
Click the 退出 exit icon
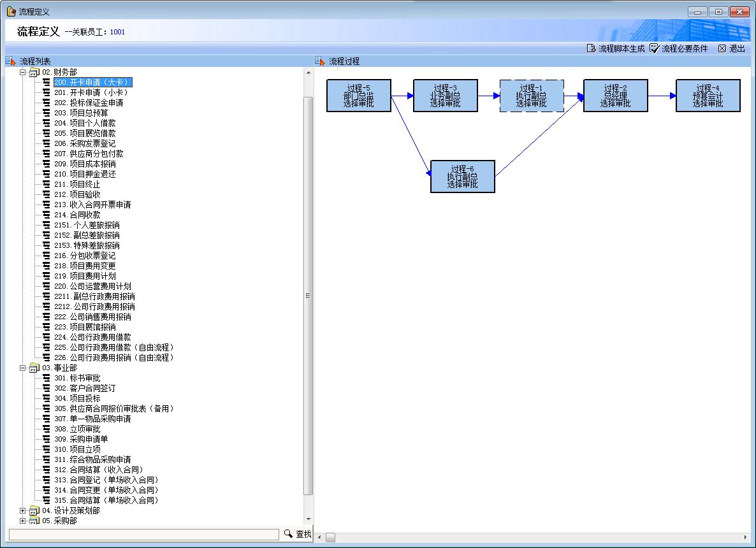coord(722,48)
